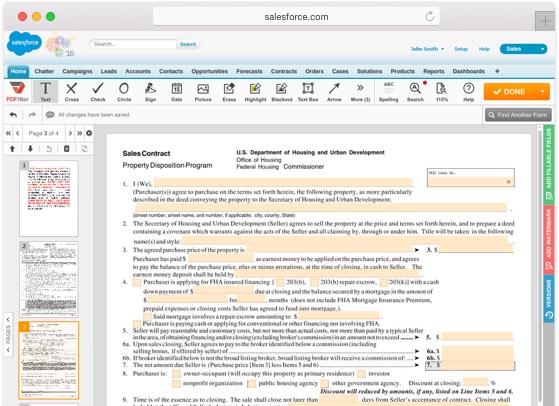Click the Salesforce Search button

tap(188, 44)
